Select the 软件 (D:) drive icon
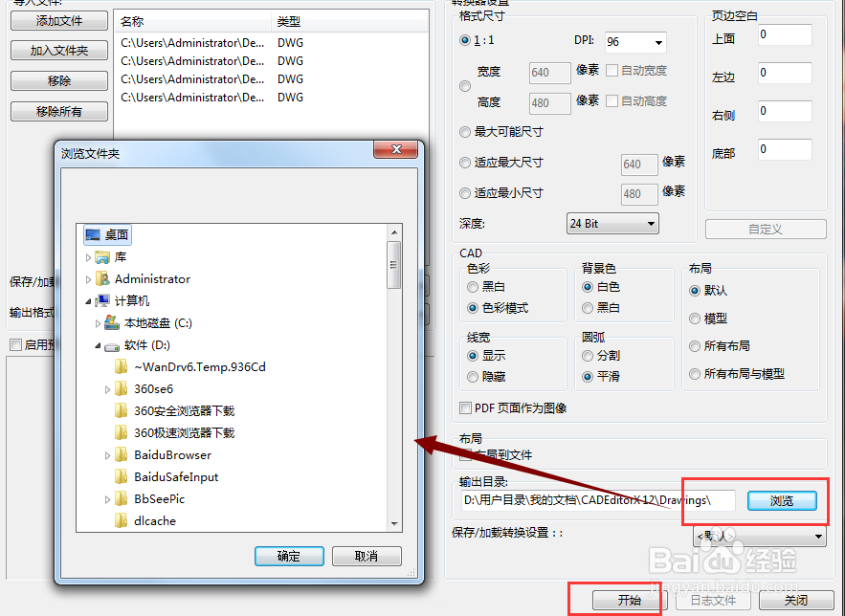 coord(112,346)
